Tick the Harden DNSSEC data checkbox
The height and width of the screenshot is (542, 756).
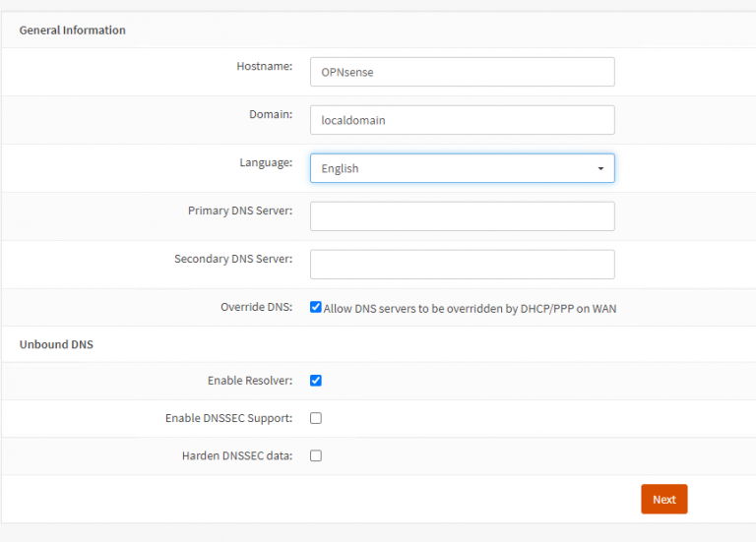[316, 455]
